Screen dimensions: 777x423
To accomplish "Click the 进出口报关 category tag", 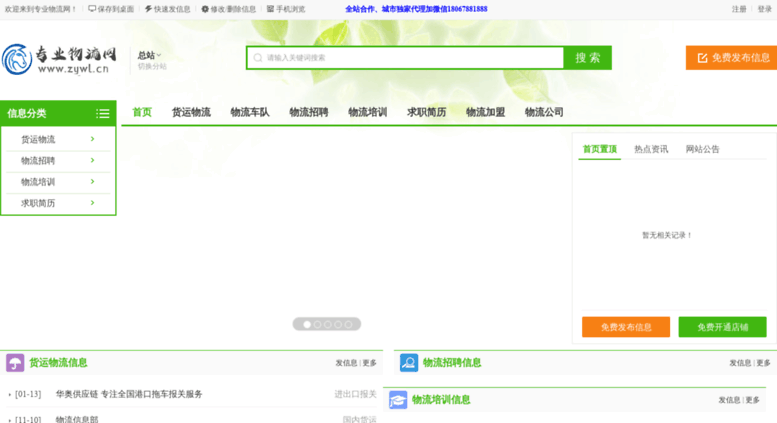I will point(355,394).
